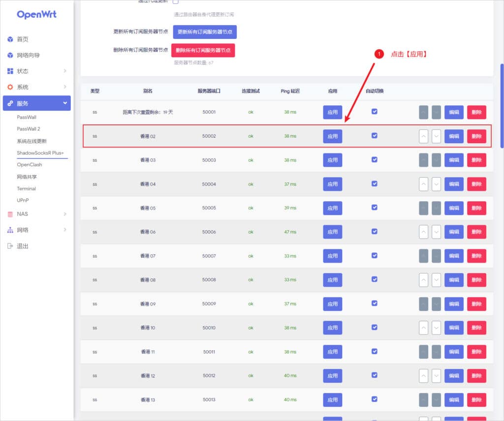Viewport: 504px width, 421px height.
Task: Toggle auto-switch checkbox for 香港 05
Action: point(375,207)
